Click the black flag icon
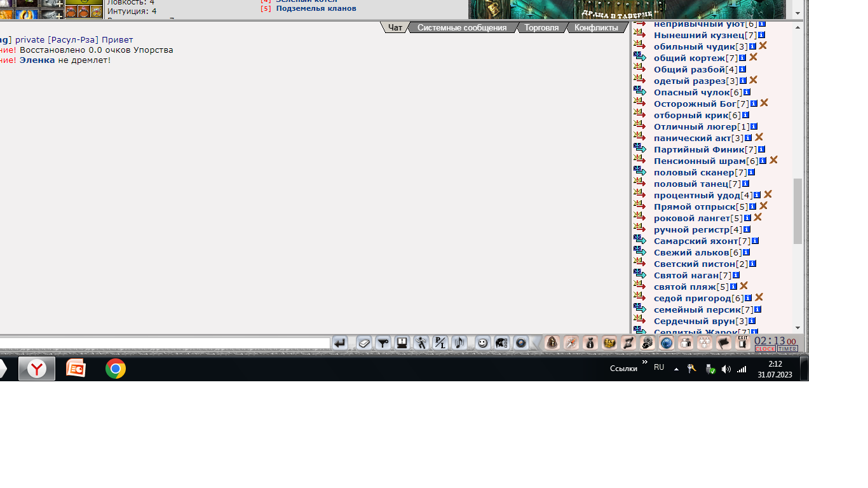 pos(724,343)
